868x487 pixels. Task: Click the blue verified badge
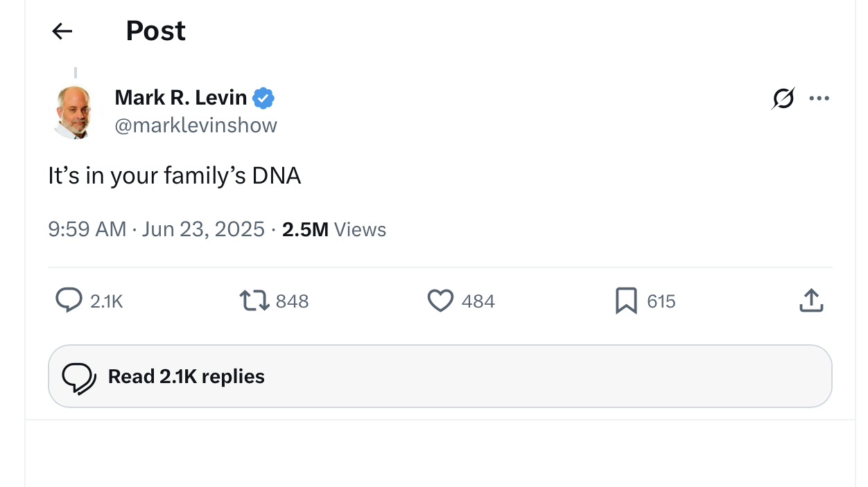click(x=263, y=98)
